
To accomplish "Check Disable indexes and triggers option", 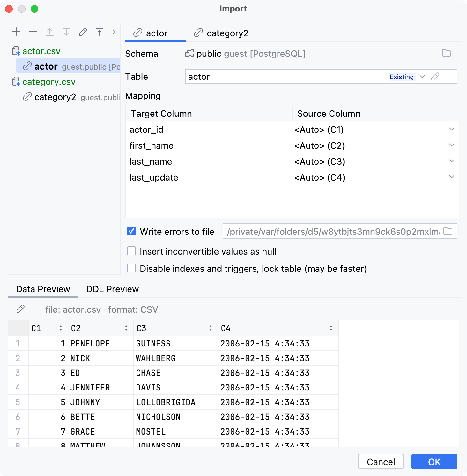I will (x=131, y=268).
